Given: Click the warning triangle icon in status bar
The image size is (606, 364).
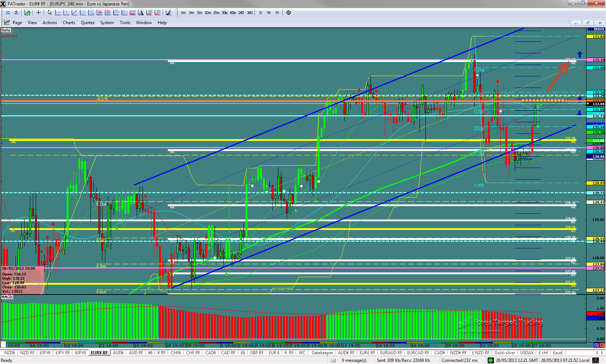Looking at the screenshot, I should coord(596,360).
